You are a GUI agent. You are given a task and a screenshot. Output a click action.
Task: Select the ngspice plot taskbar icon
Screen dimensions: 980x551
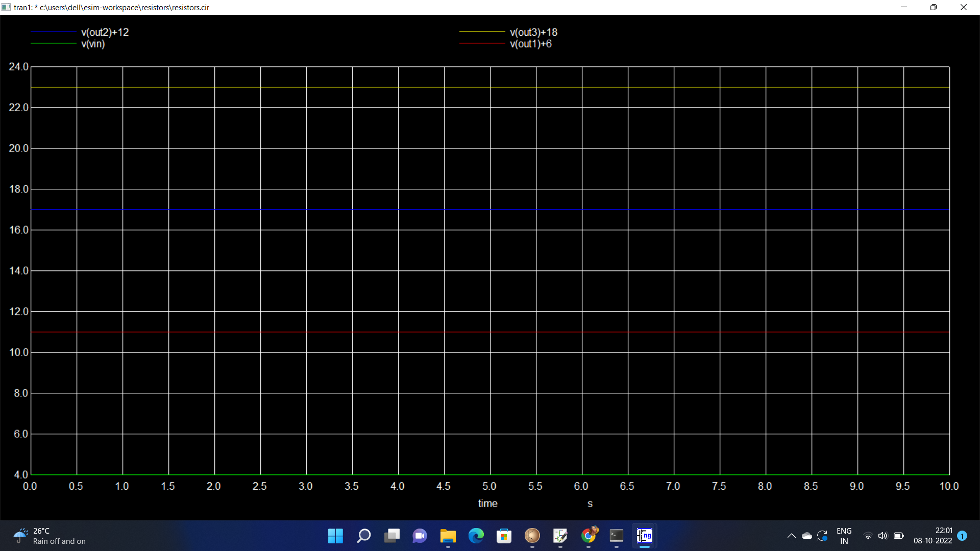(645, 536)
